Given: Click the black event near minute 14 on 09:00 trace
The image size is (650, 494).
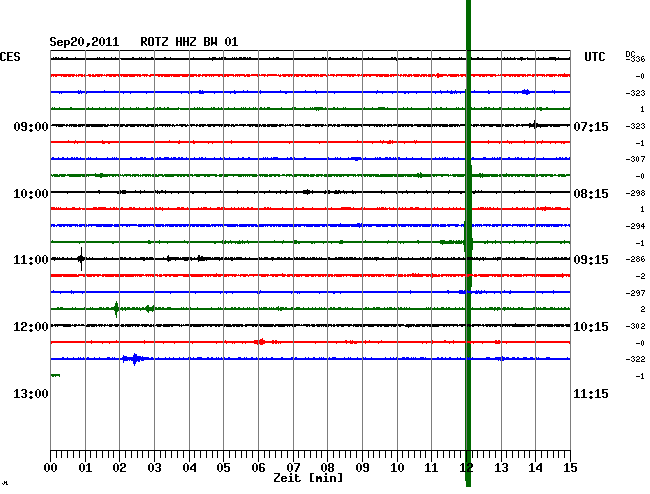Looking at the screenshot, I should 535,125.
